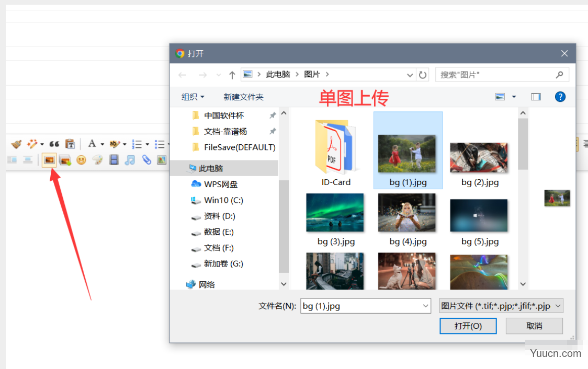
Task: Click the search magnifier icon
Action: (560, 75)
